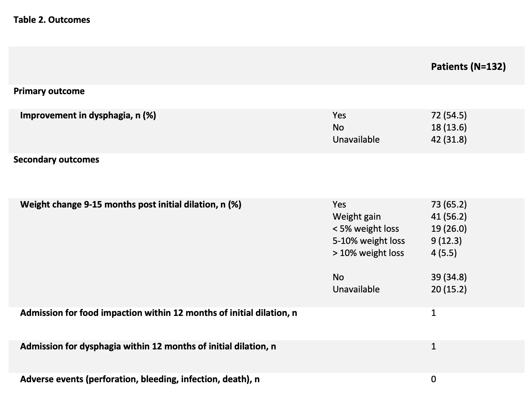The height and width of the screenshot is (420, 531).
Task: Click the value '72 (54.5)'
Action: (449, 116)
